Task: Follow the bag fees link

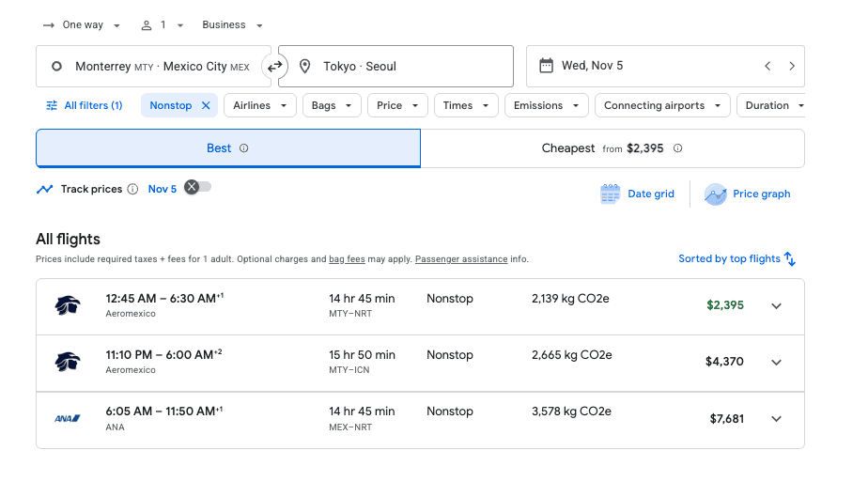Action: point(347,259)
